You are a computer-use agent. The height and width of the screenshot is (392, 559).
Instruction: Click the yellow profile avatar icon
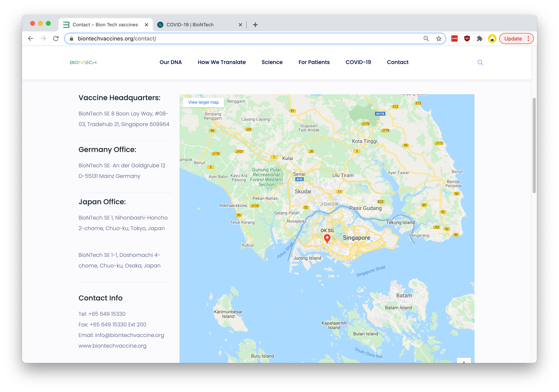(492, 38)
